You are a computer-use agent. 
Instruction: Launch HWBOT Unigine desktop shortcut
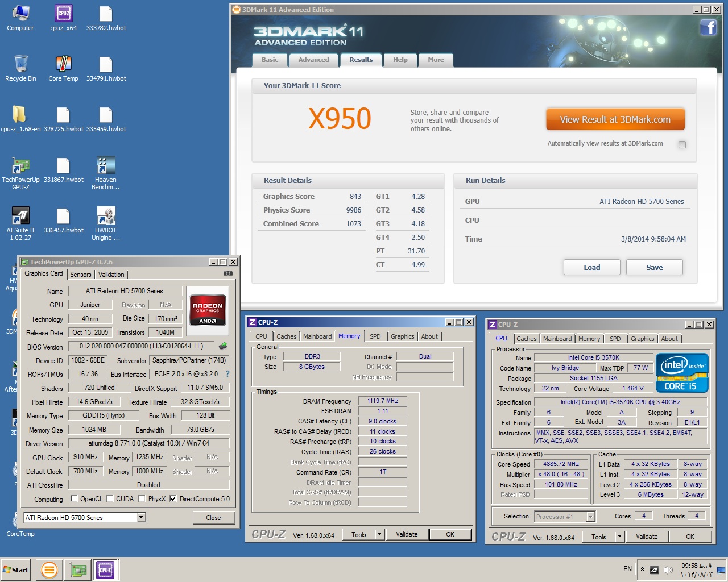106,223
